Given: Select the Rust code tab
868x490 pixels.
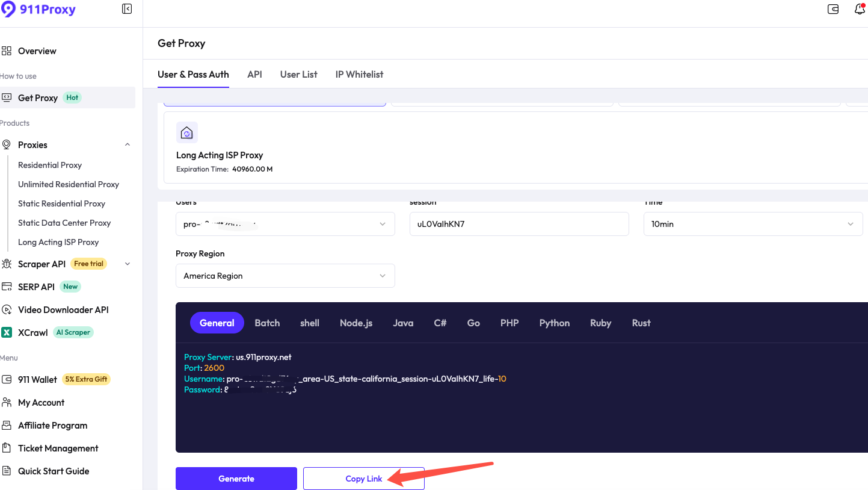Looking at the screenshot, I should [x=641, y=323].
